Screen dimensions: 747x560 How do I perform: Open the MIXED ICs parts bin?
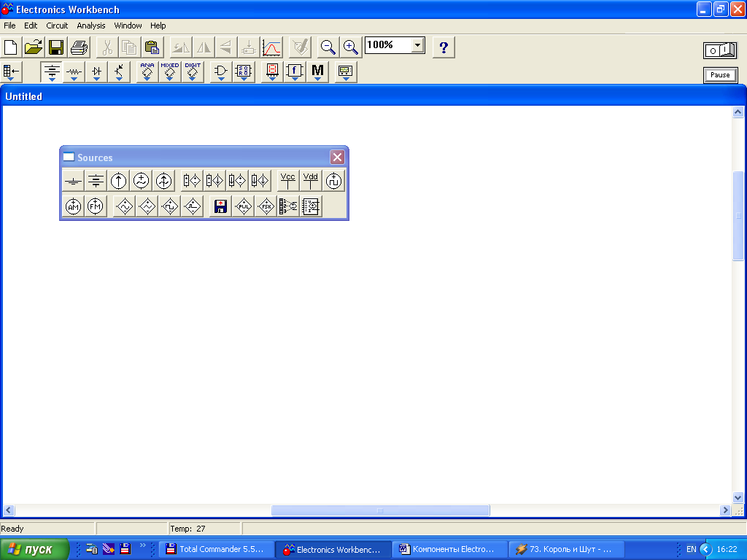coord(169,72)
